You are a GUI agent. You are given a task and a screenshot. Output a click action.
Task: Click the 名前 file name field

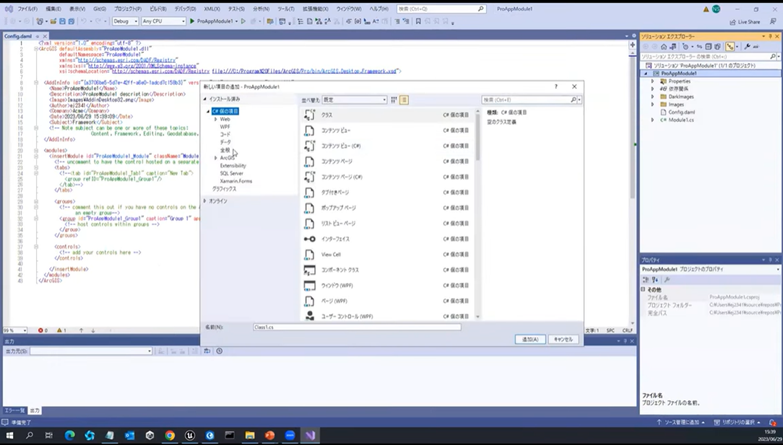click(x=357, y=327)
